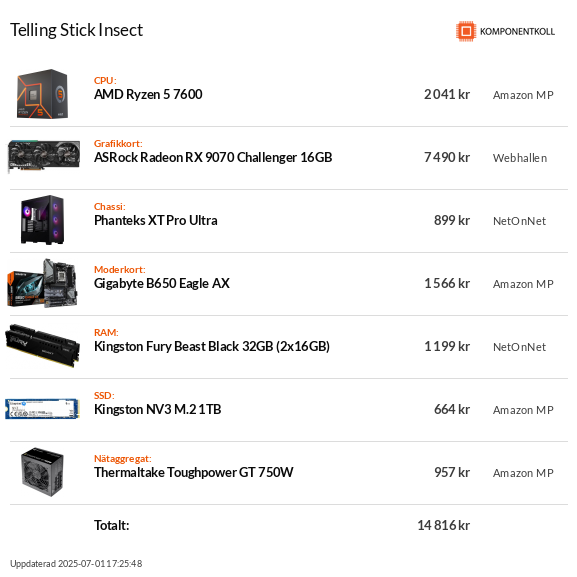Open Thermaltake Toughpower GT 750W listing
577x577 pixels.
[x=194, y=472]
